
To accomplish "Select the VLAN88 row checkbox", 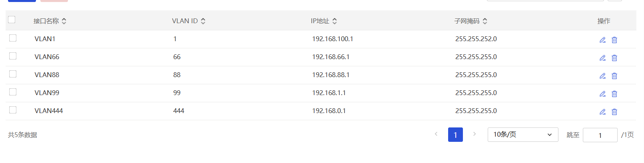I will (x=13, y=74).
